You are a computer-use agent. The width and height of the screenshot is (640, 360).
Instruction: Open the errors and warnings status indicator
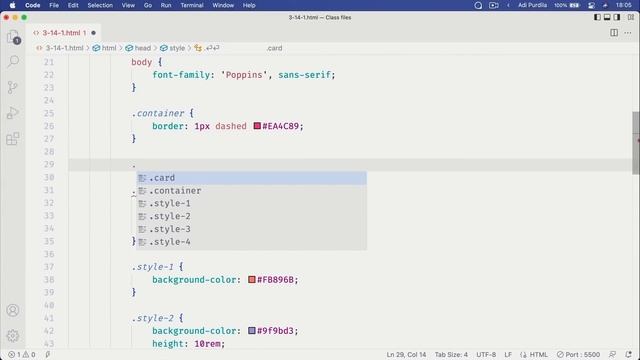click(22, 354)
